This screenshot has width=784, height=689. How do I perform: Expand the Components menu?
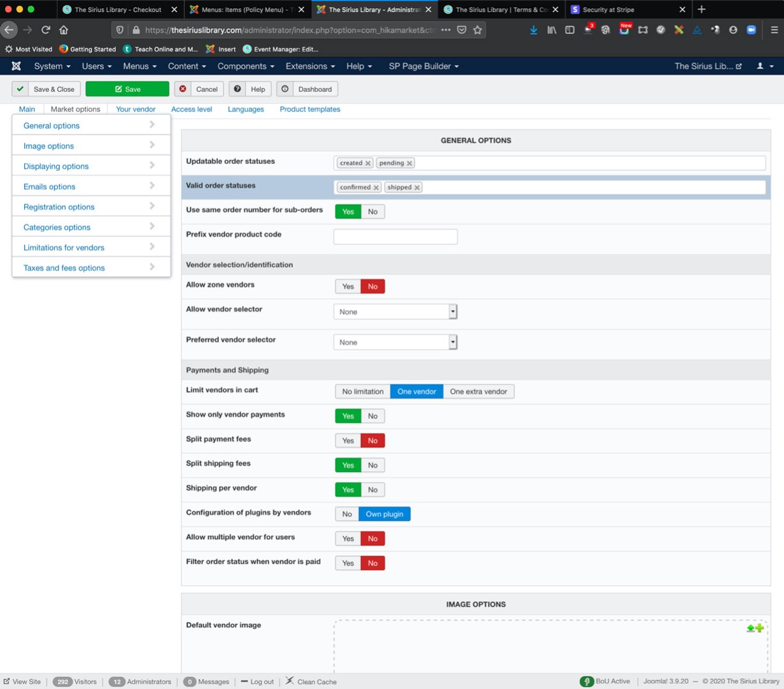pyautogui.click(x=246, y=66)
